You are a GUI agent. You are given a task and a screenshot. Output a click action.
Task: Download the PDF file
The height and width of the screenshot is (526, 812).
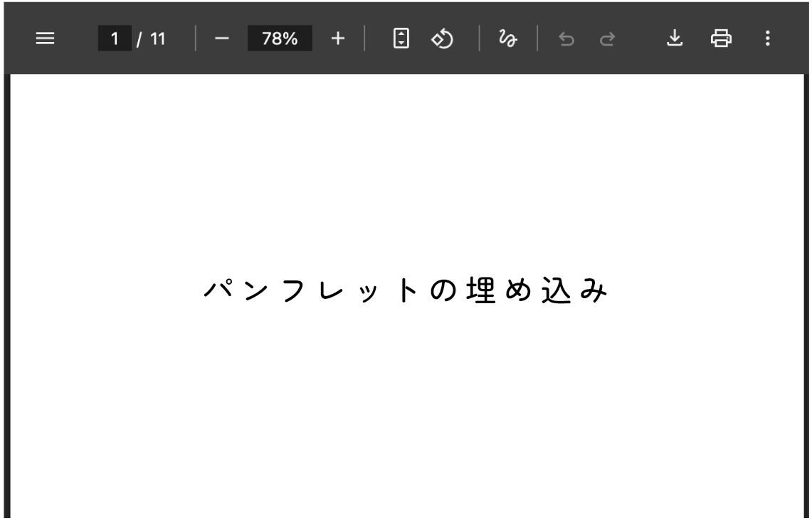pyautogui.click(x=674, y=38)
